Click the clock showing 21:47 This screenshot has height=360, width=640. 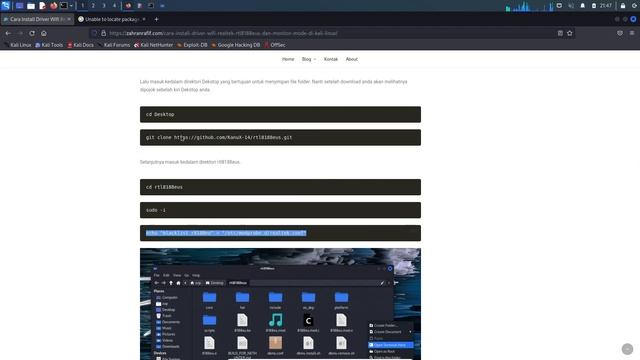tap(606, 6)
